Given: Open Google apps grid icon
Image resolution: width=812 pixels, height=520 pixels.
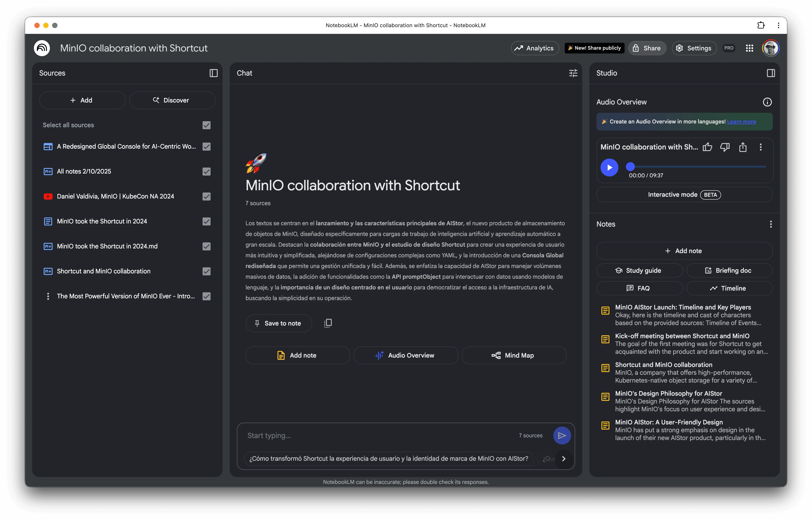Looking at the screenshot, I should tap(749, 48).
